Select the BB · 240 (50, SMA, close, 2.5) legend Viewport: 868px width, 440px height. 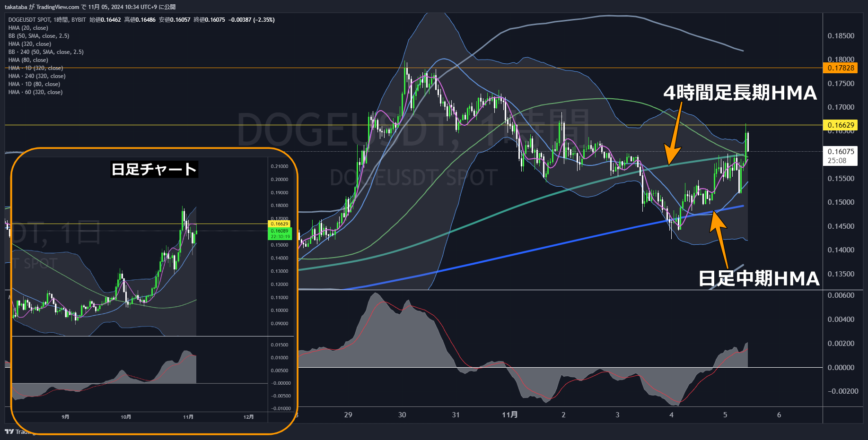point(46,52)
